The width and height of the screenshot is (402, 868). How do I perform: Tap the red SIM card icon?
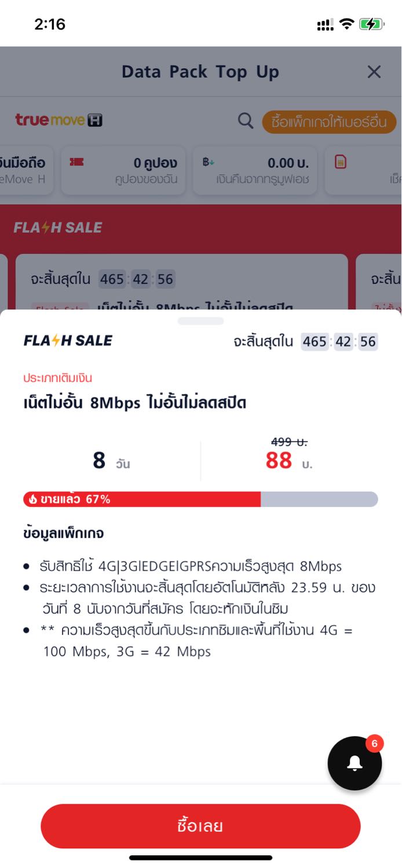[341, 163]
